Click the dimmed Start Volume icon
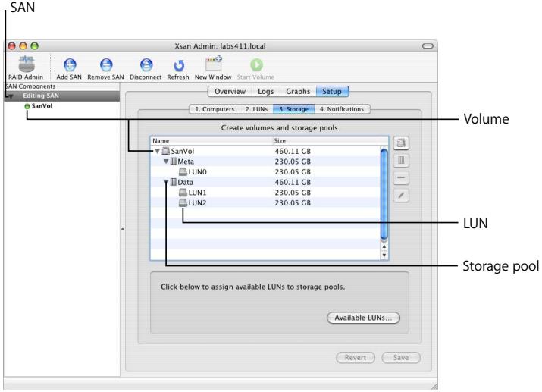The height and width of the screenshot is (392, 542). tap(256, 64)
